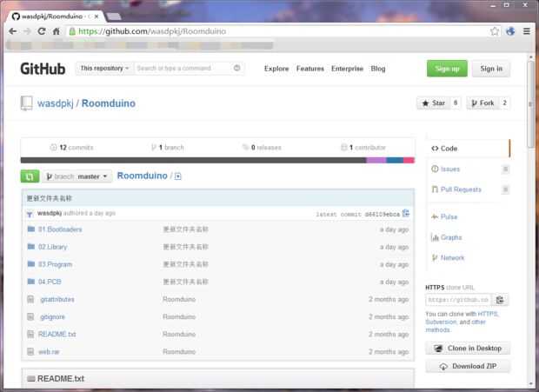Open the Network section
Image resolution: width=539 pixels, height=392 pixels.
coord(448,257)
